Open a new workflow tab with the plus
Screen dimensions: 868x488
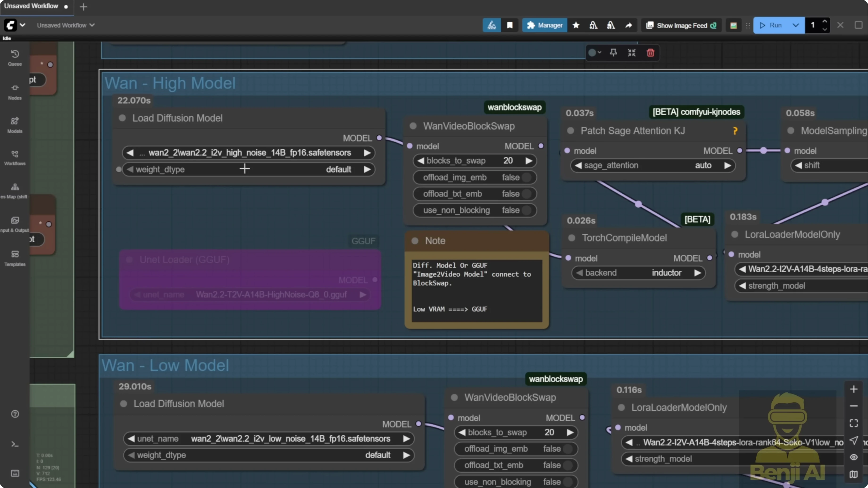tap(83, 7)
